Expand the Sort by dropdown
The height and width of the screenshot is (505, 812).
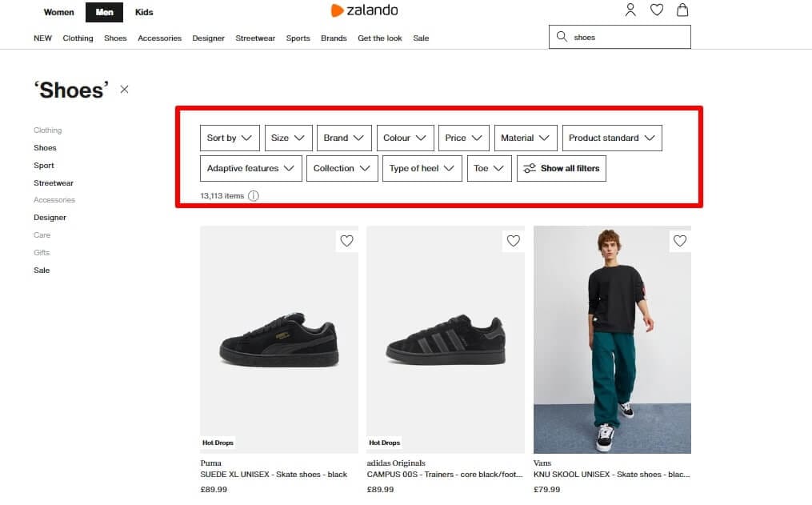pos(230,138)
